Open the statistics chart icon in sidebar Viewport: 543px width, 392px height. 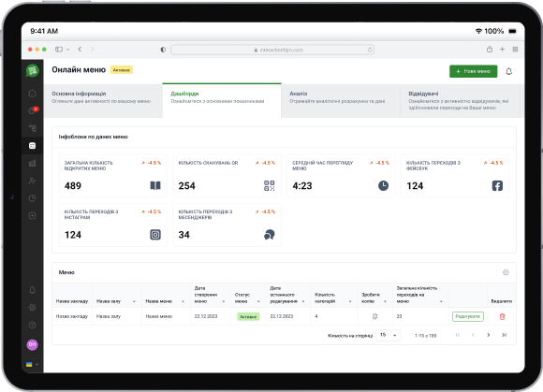click(32, 164)
